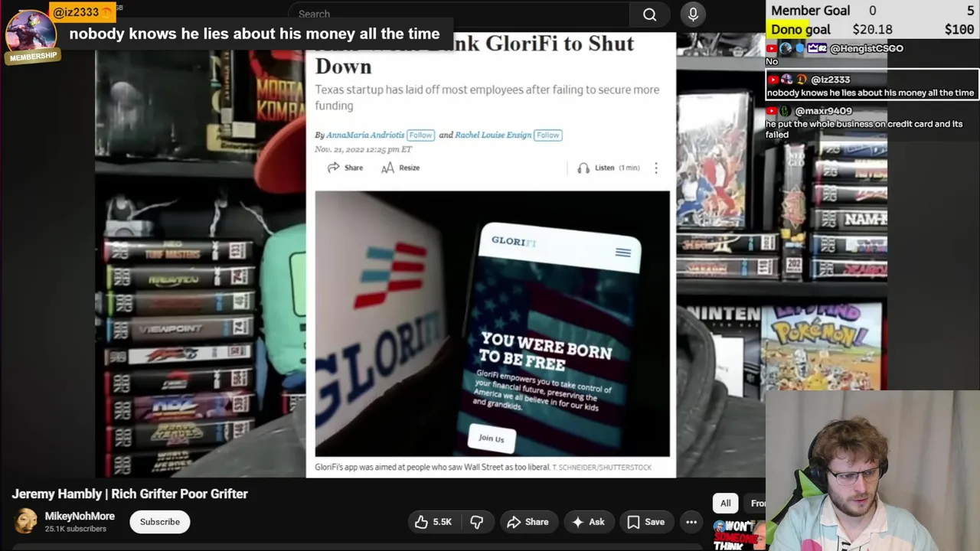Tap Join Us button on GloriFi phone
Viewport: 980px width, 551px height.
(x=492, y=438)
